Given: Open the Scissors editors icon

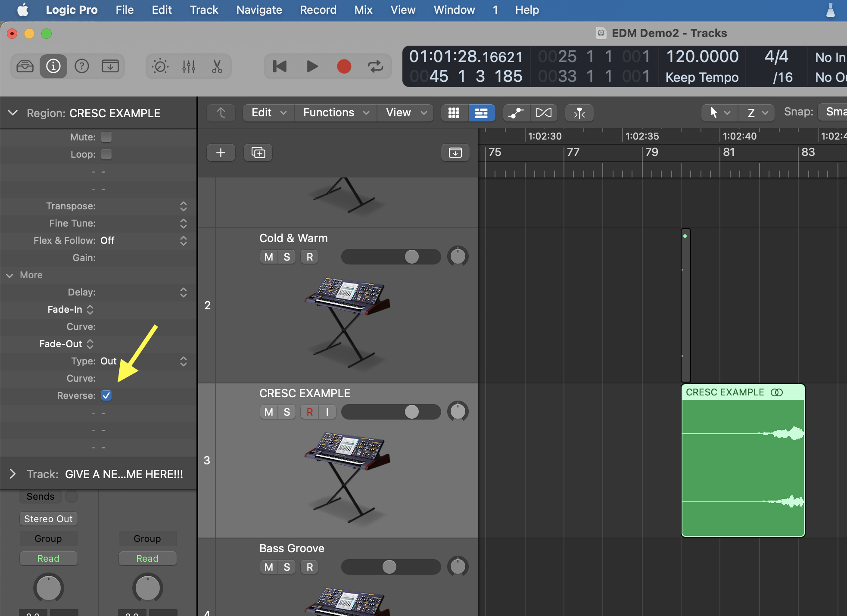Looking at the screenshot, I should tap(217, 66).
